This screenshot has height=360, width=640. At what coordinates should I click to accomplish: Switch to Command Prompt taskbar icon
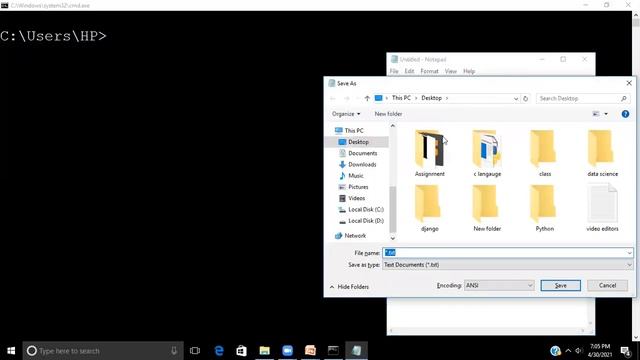(x=333, y=351)
